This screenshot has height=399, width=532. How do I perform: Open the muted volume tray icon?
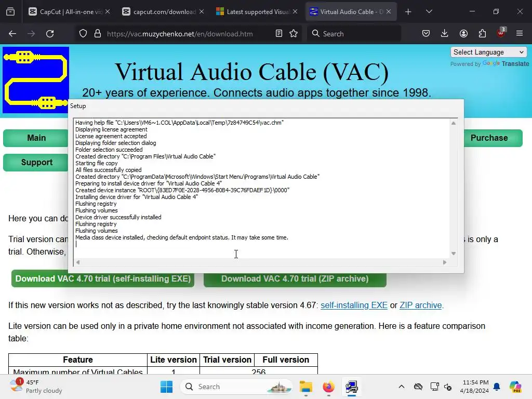(448, 387)
